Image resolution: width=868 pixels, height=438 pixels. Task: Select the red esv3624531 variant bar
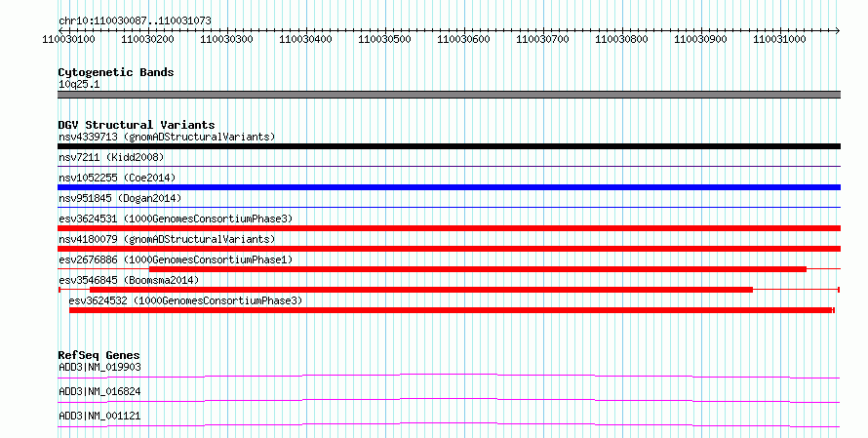tap(449, 228)
